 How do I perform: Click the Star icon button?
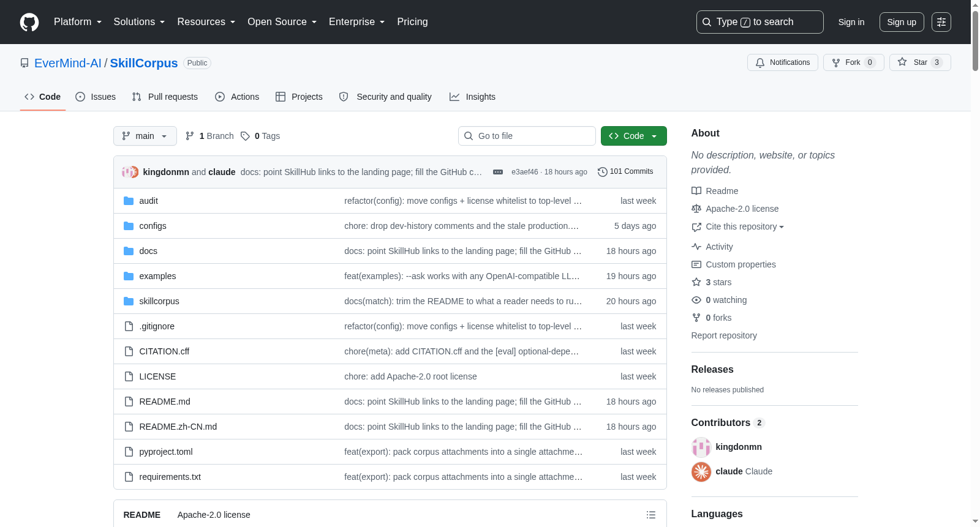[920, 62]
